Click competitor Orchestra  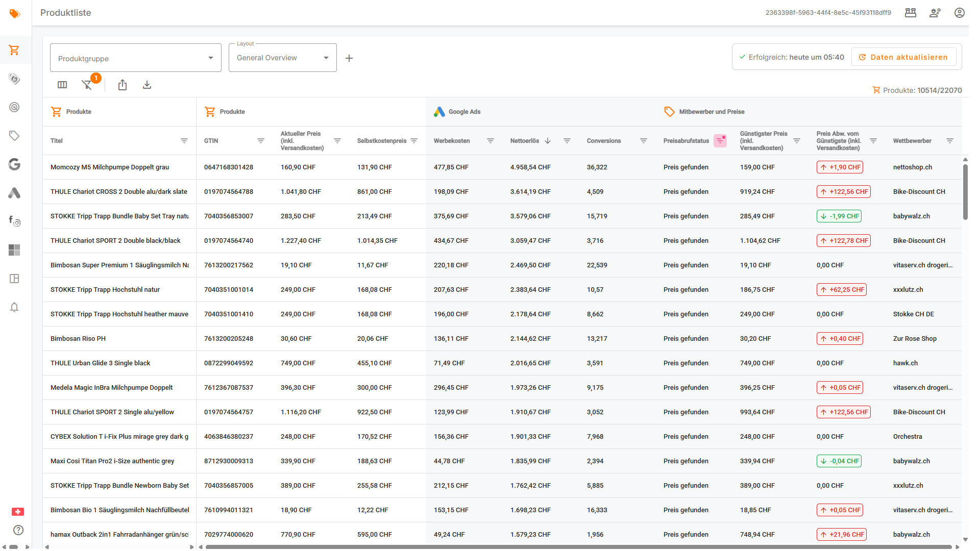pyautogui.click(x=908, y=437)
